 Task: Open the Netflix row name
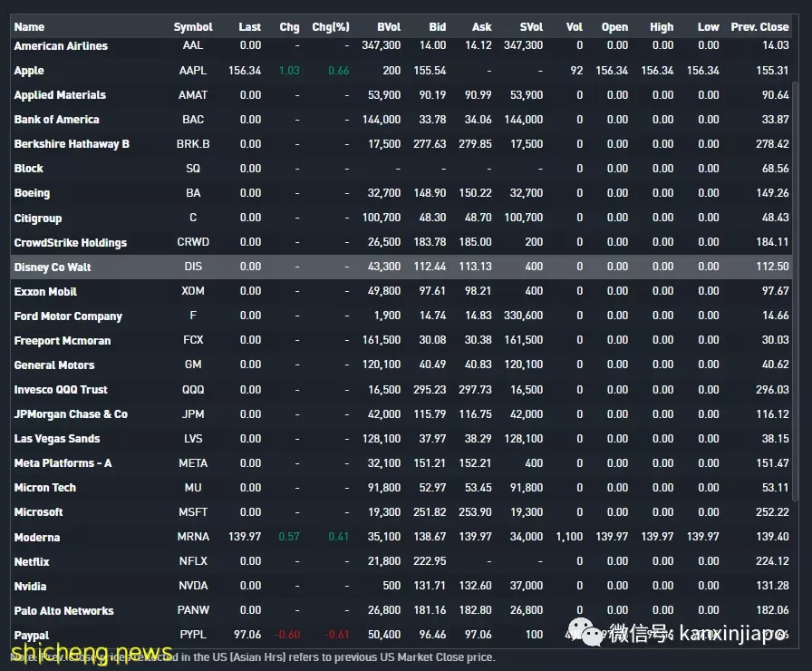32,561
